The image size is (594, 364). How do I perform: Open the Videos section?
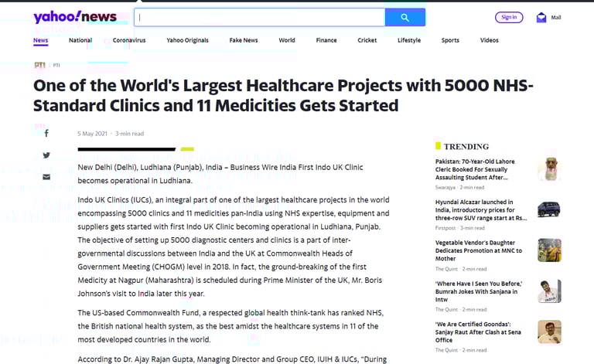tap(490, 40)
